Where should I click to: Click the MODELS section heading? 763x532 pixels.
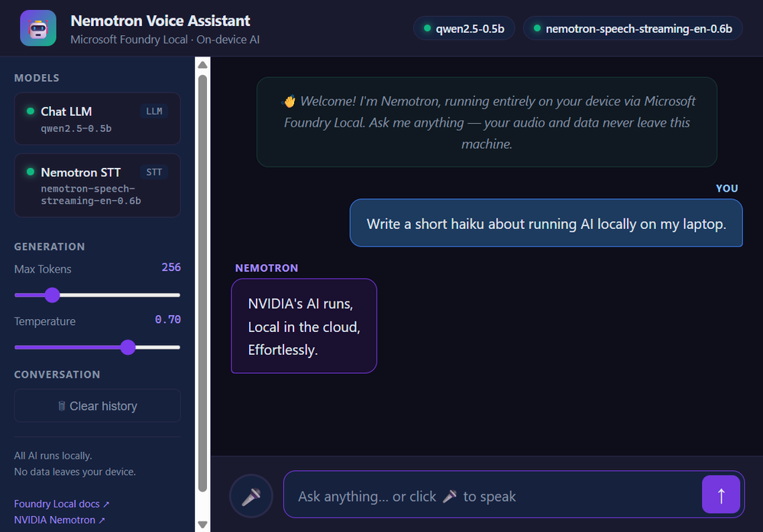click(37, 78)
